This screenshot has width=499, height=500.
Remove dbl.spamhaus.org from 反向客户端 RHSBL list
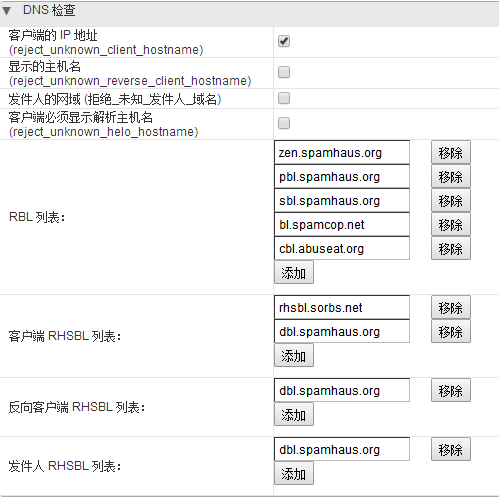point(451,390)
